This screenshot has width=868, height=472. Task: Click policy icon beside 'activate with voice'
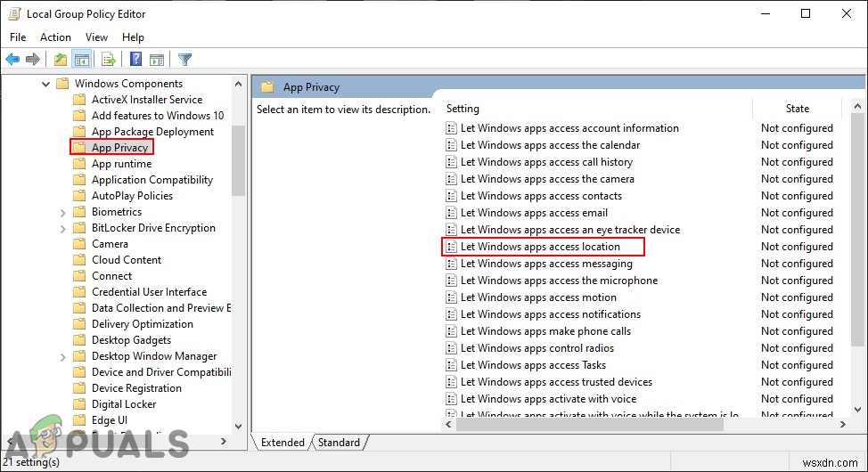451,399
